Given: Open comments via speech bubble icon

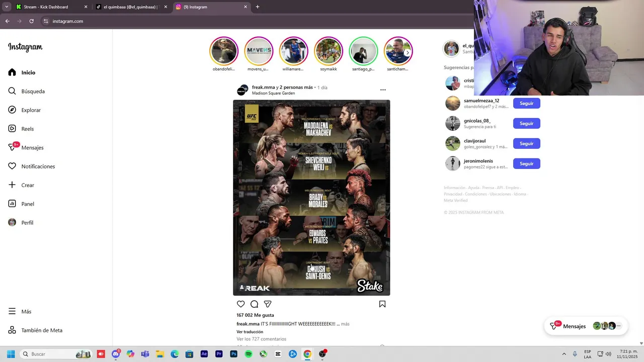Looking at the screenshot, I should point(254,304).
